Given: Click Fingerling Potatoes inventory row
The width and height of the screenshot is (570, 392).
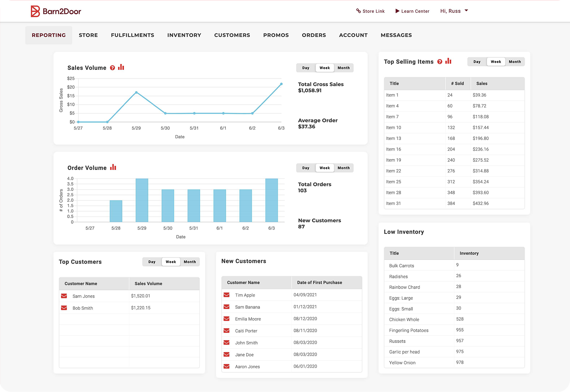Looking at the screenshot, I should click(x=454, y=330).
